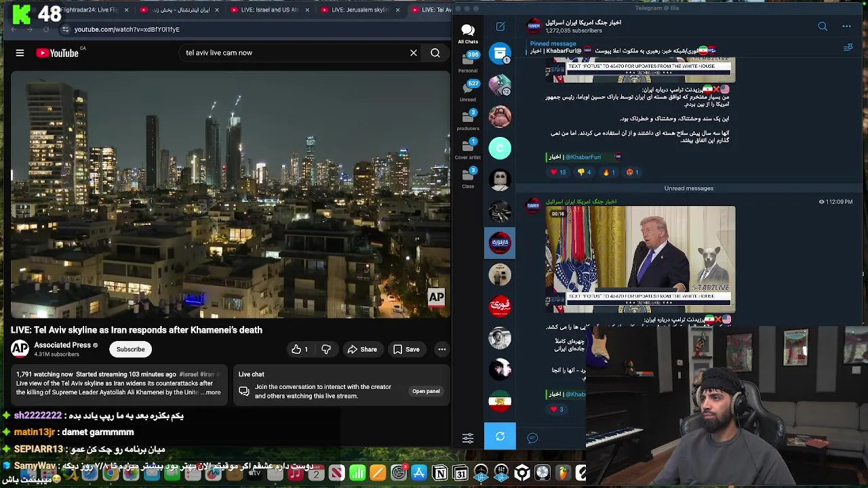The image size is (868, 488).
Task: Open the site info icon in address bar
Action: [x=65, y=29]
